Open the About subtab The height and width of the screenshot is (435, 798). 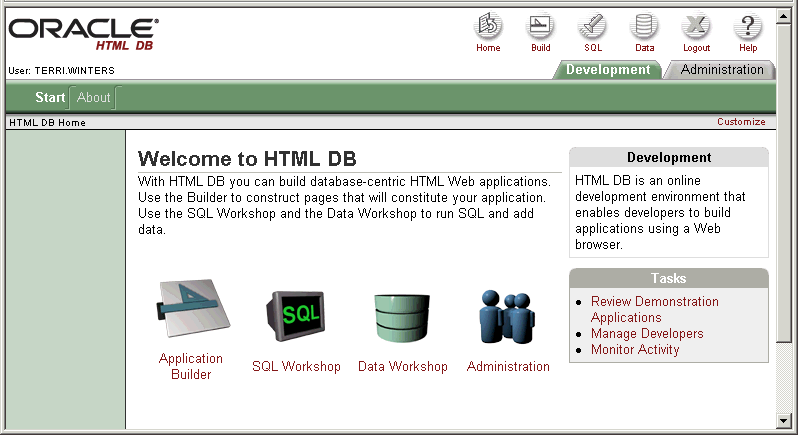point(94,97)
